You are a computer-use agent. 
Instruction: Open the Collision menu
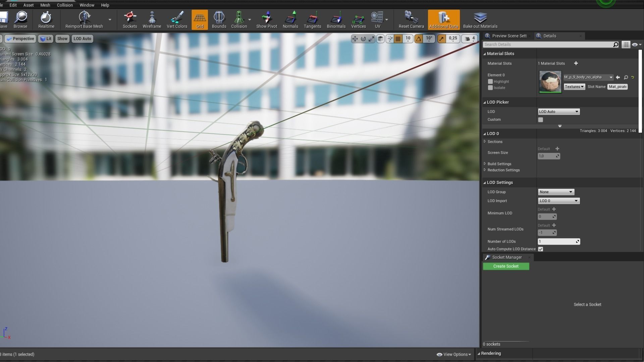click(65, 5)
